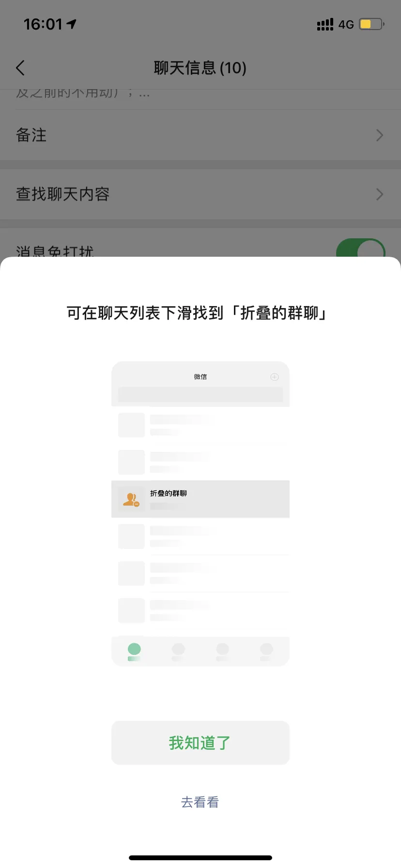This screenshot has height=868, width=401.
Task: Open the 备注 row chevron
Action: click(x=380, y=135)
